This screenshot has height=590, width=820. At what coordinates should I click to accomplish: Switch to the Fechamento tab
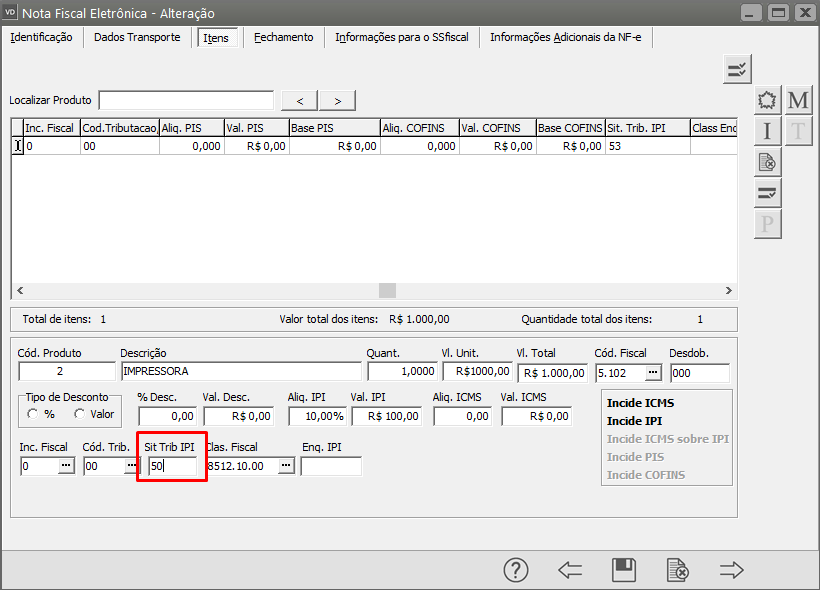tap(283, 37)
